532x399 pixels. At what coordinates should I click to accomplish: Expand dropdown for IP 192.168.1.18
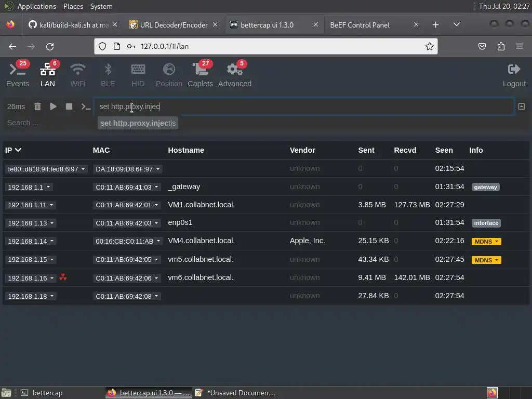(x=31, y=296)
